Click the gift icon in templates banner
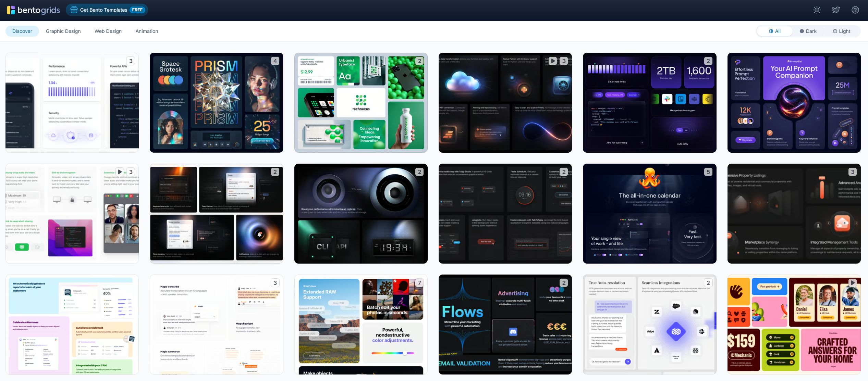868x381 pixels. coord(74,10)
